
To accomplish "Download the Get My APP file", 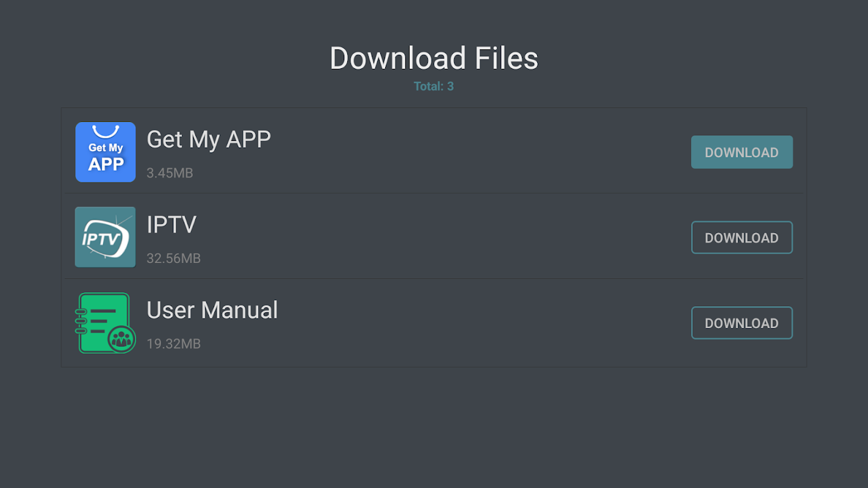I will click(742, 152).
